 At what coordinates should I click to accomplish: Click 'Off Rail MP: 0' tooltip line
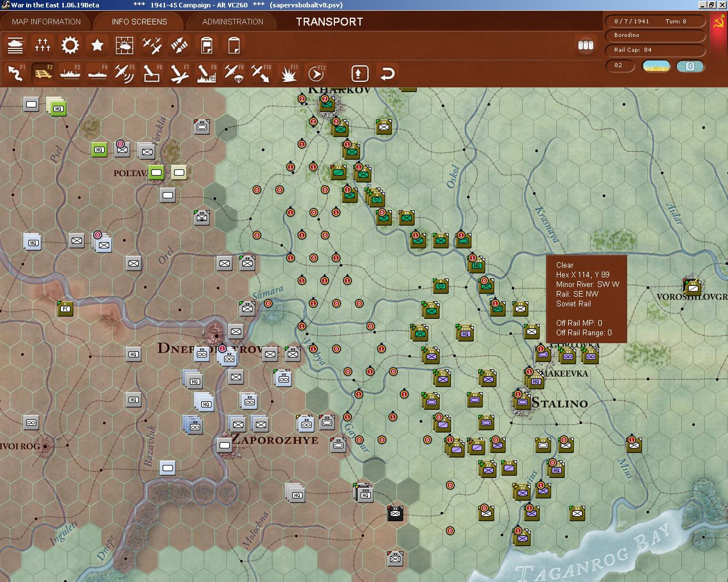click(x=579, y=323)
